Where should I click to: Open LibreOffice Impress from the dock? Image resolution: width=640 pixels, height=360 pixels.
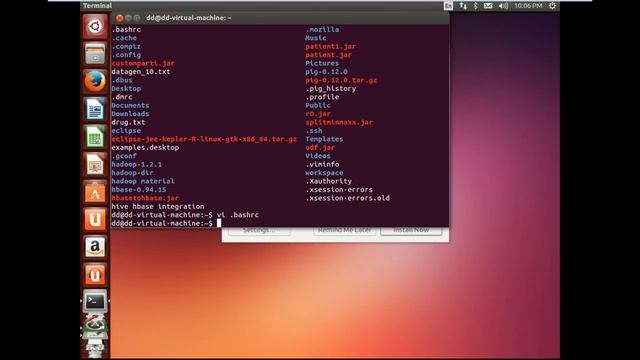click(95, 164)
